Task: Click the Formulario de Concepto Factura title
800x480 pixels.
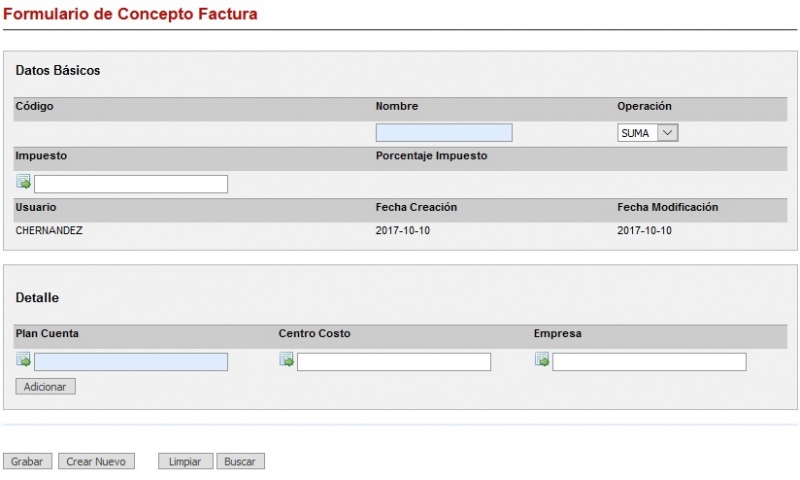Action: coord(130,14)
